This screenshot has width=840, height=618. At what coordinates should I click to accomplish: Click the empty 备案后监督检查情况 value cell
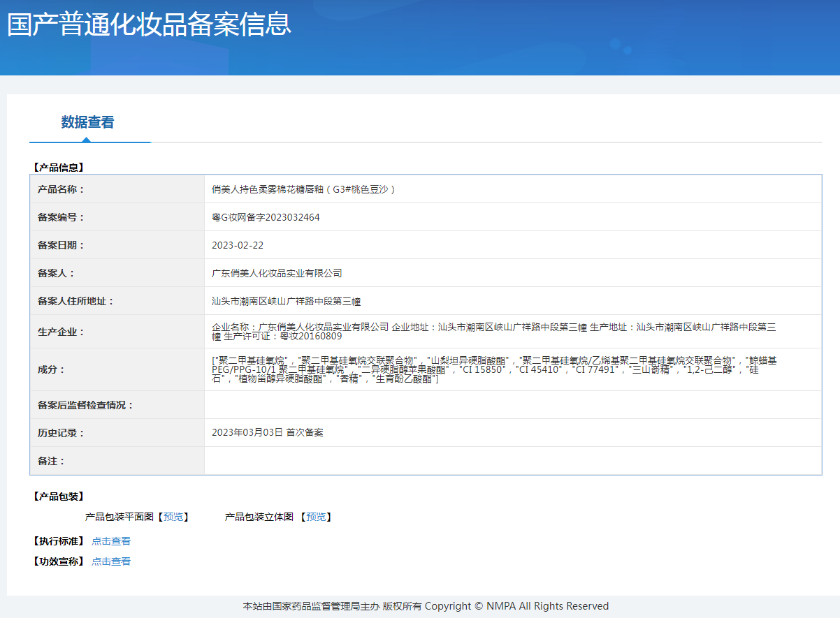512,405
